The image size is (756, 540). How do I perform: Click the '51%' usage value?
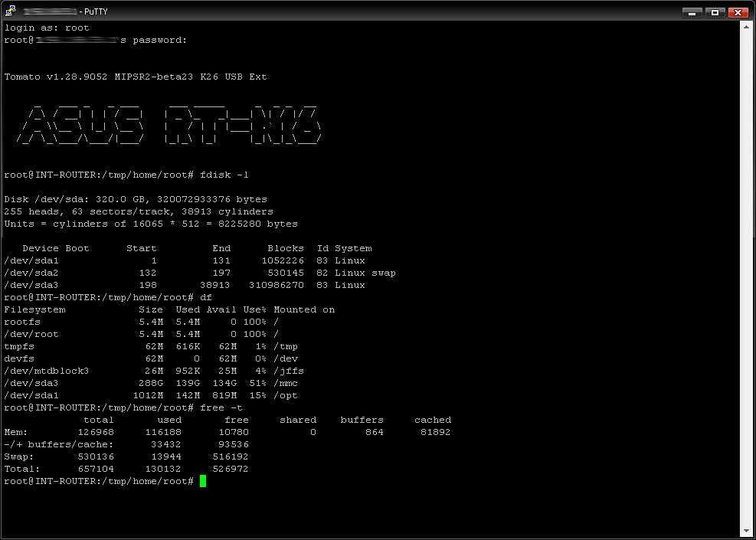258,384
